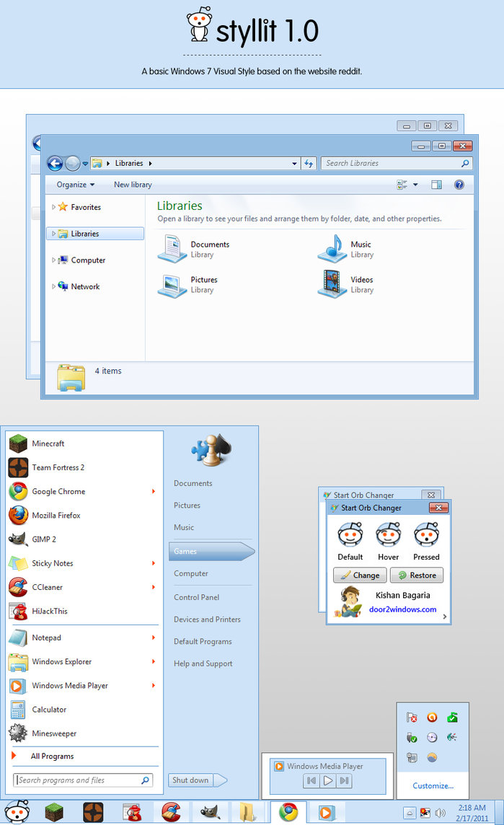Click the volume speaker tray icon
504x825 pixels.
click(441, 813)
